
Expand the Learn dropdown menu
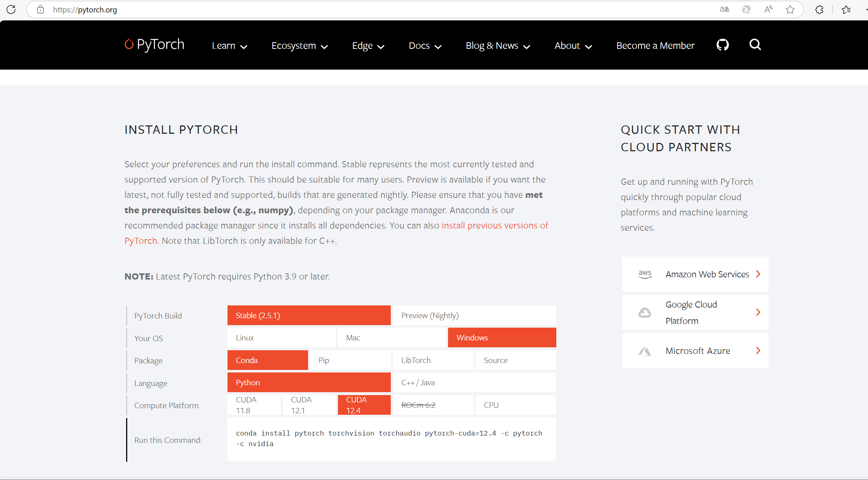(x=229, y=46)
